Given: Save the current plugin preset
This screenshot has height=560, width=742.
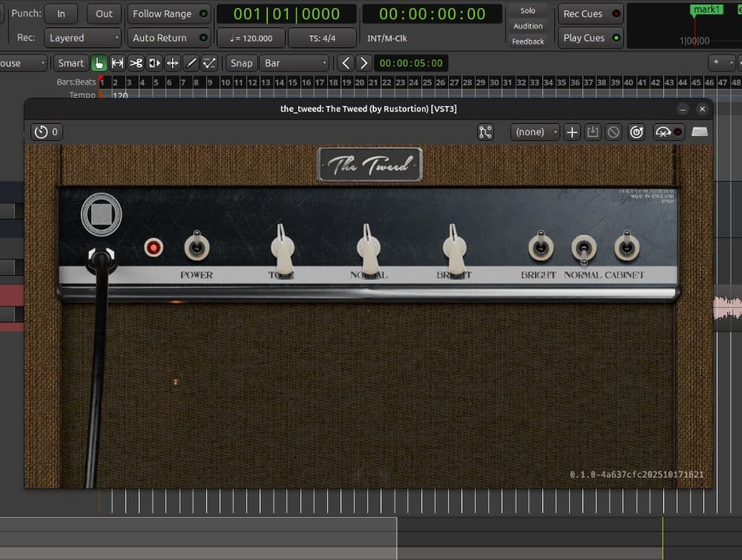Looking at the screenshot, I should click(x=594, y=132).
